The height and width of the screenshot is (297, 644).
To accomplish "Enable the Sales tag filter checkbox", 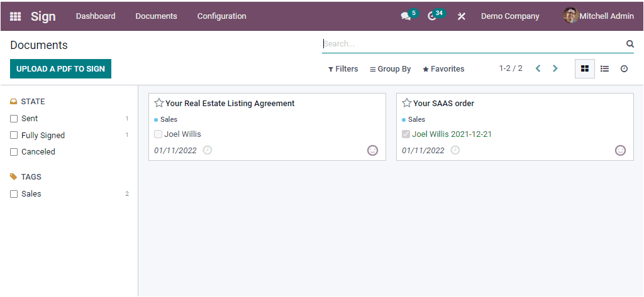I will tap(14, 194).
